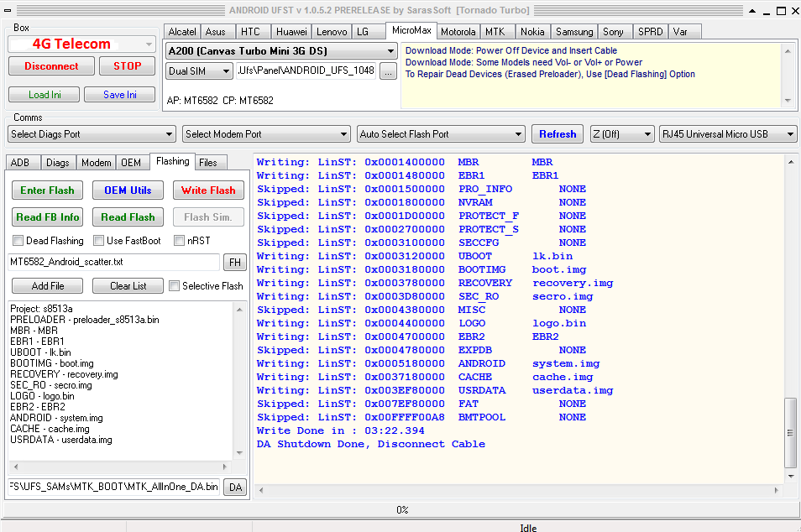Screen dimensions: 801x532
Task: Click the DA file browse button
Action: 235,487
